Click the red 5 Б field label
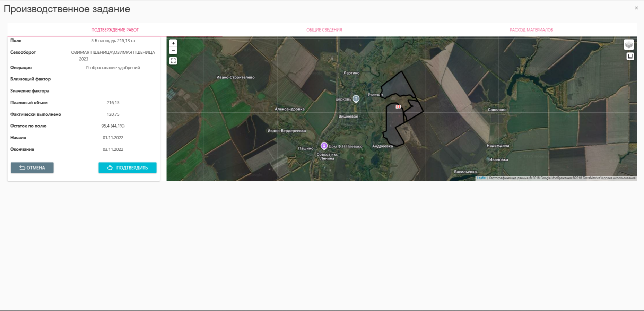This screenshot has height=311, width=644. point(398,107)
